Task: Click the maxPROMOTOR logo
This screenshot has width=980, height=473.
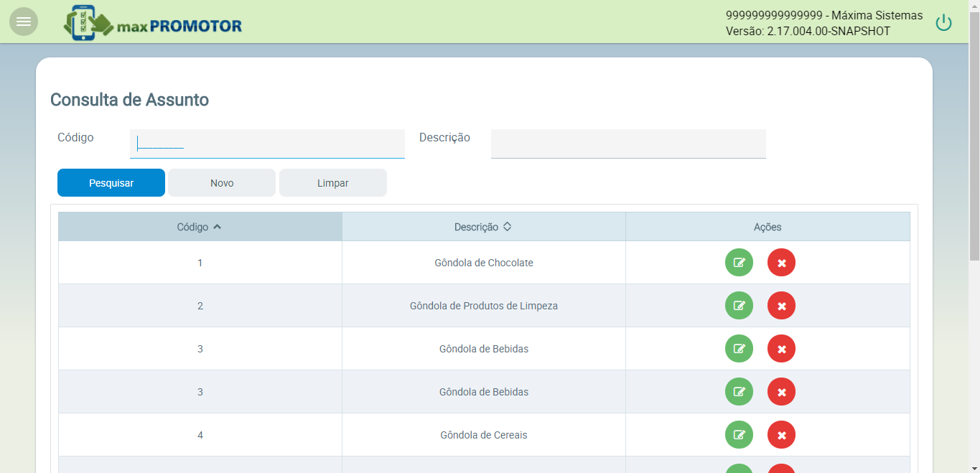Action: pos(153,23)
